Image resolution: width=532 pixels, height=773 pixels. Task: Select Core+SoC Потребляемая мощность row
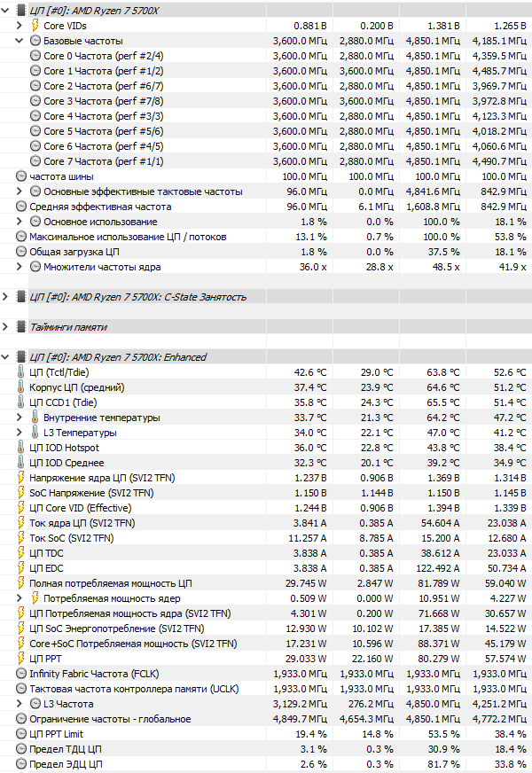(x=266, y=644)
